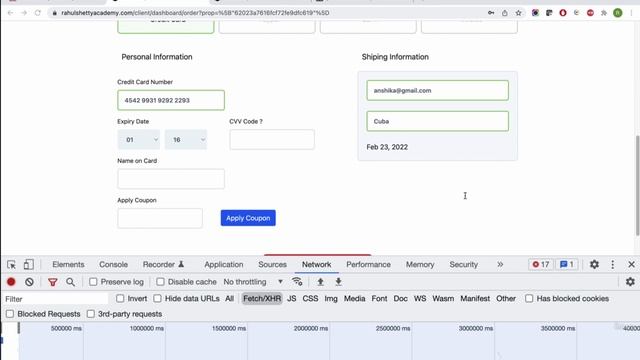Switch to the Console tab

click(113, 264)
